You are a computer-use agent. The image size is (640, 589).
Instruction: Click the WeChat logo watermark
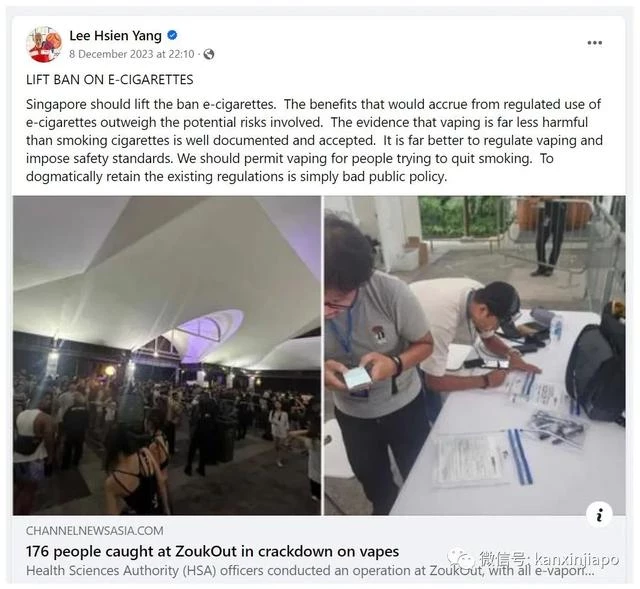pos(460,558)
